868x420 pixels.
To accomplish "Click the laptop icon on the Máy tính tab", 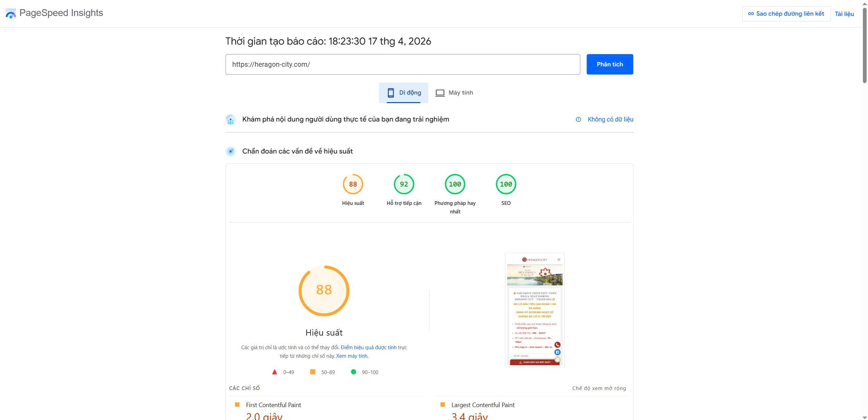I will pyautogui.click(x=440, y=92).
